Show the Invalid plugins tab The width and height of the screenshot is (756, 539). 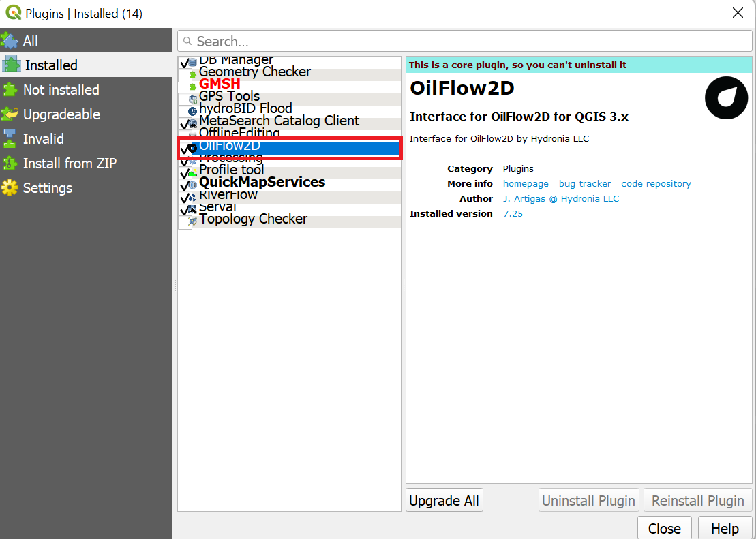[x=87, y=139]
